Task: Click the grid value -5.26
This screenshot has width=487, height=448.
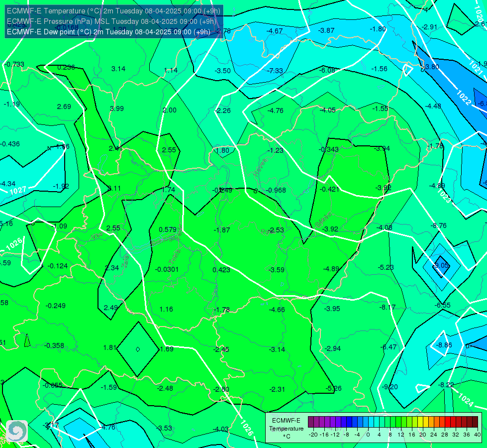Action: [x=334, y=389]
